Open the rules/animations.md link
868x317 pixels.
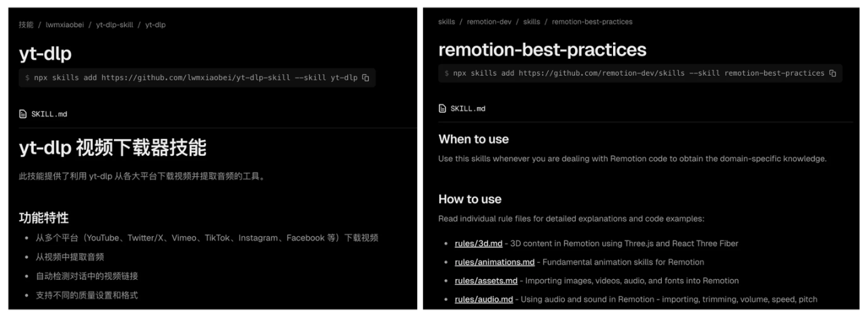coord(494,262)
